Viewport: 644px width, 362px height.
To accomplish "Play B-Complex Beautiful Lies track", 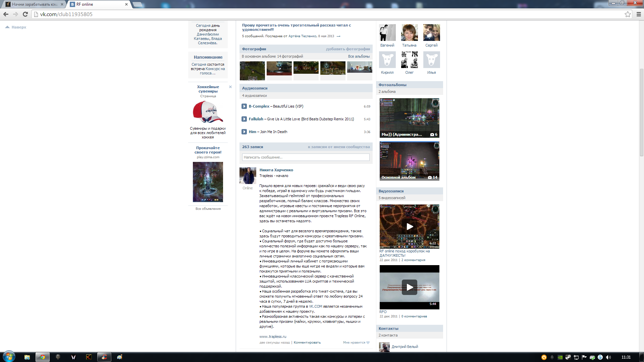I will pos(244,106).
